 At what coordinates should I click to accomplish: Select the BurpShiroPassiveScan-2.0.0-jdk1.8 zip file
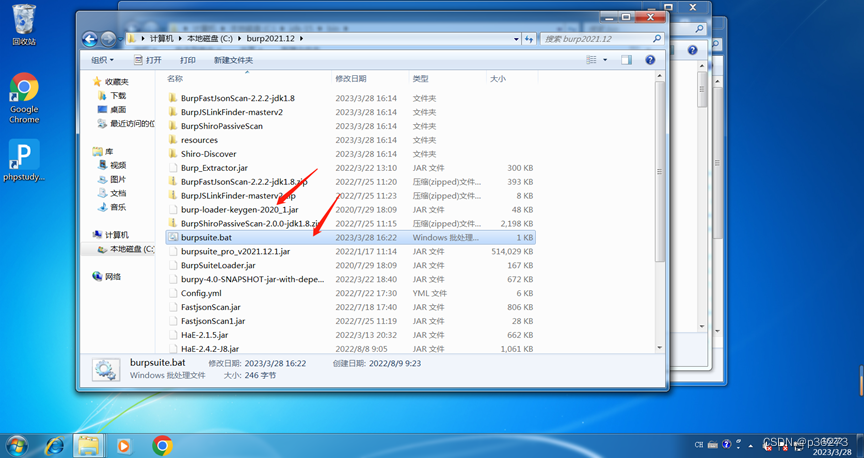coord(250,224)
